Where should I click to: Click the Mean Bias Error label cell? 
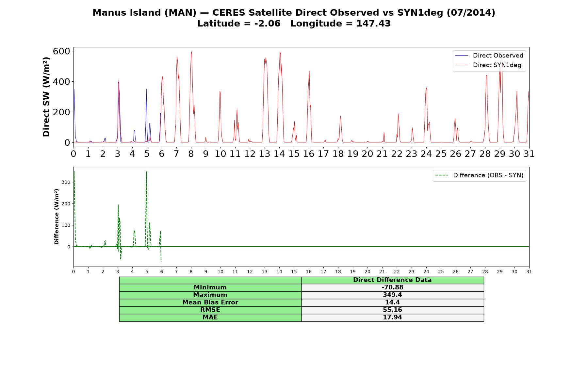pos(210,302)
